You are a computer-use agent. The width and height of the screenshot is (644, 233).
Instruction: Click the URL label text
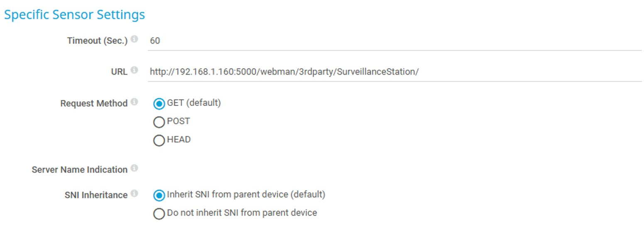119,72
